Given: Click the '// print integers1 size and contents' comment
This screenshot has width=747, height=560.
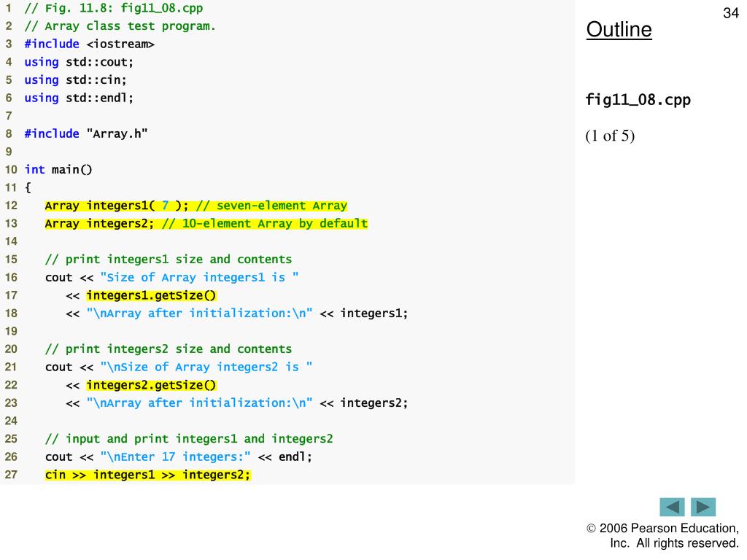Looking at the screenshot, I should point(169,260).
